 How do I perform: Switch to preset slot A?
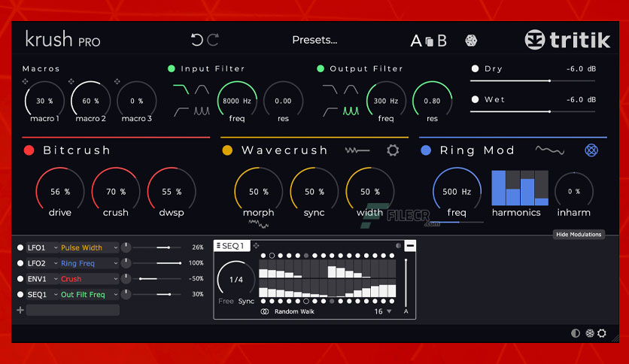416,41
